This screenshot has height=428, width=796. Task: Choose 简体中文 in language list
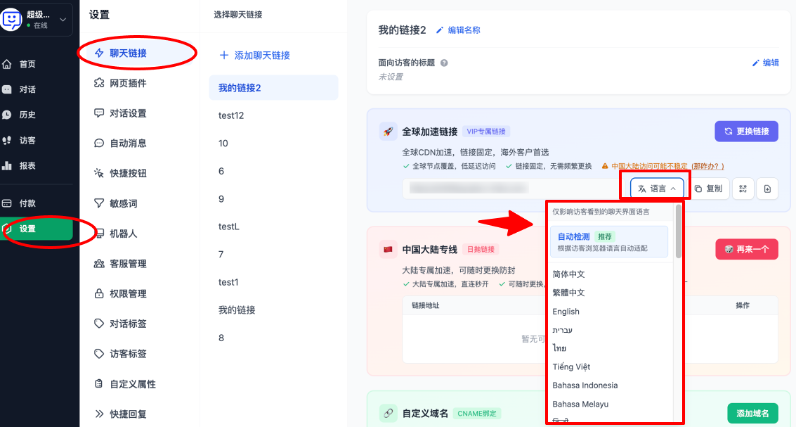(x=569, y=274)
